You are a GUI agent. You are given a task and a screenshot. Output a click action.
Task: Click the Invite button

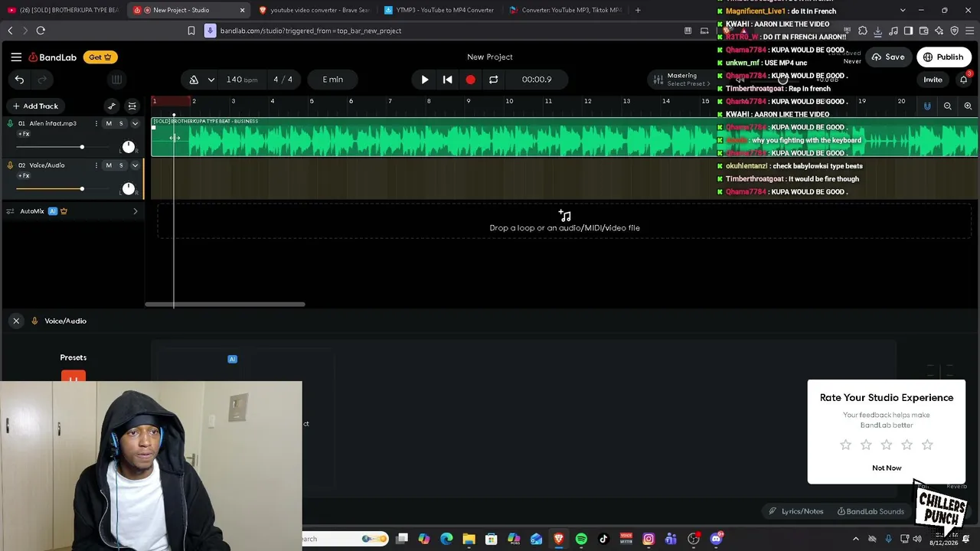click(x=933, y=80)
